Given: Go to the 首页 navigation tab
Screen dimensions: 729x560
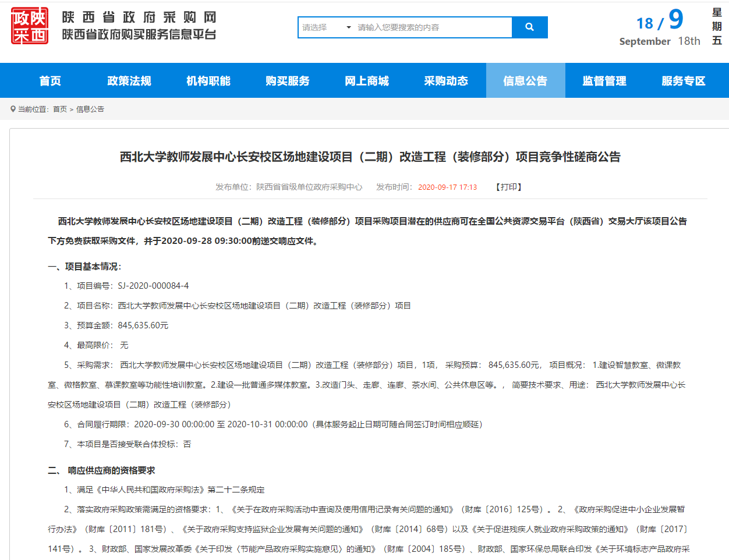Looking at the screenshot, I should pyautogui.click(x=50, y=81).
